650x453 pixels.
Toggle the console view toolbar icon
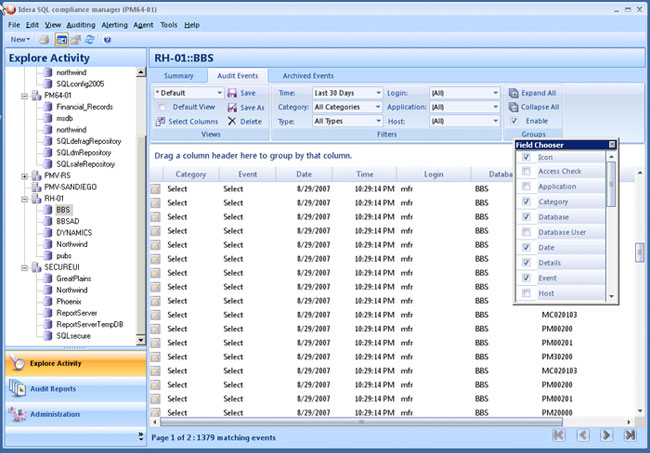(62, 40)
